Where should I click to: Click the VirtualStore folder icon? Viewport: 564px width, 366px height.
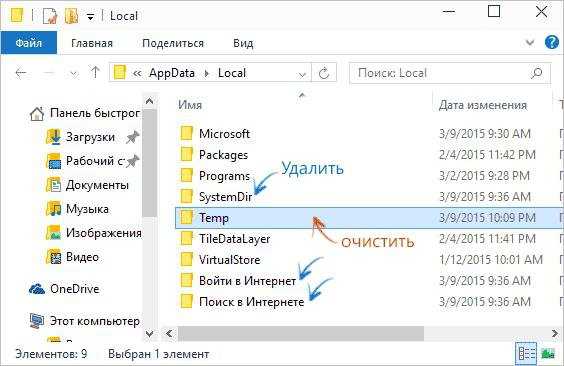coord(186,260)
